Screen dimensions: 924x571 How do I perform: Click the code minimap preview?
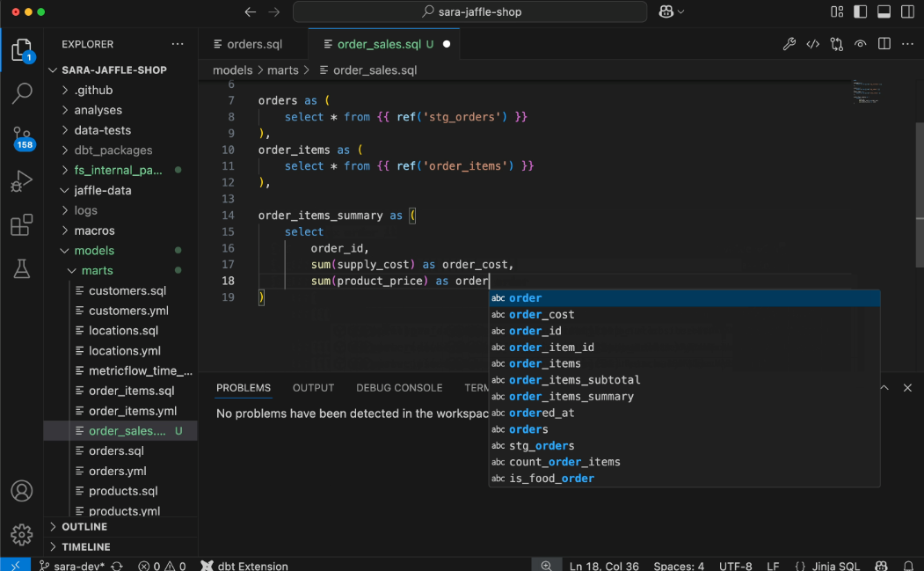[868, 92]
